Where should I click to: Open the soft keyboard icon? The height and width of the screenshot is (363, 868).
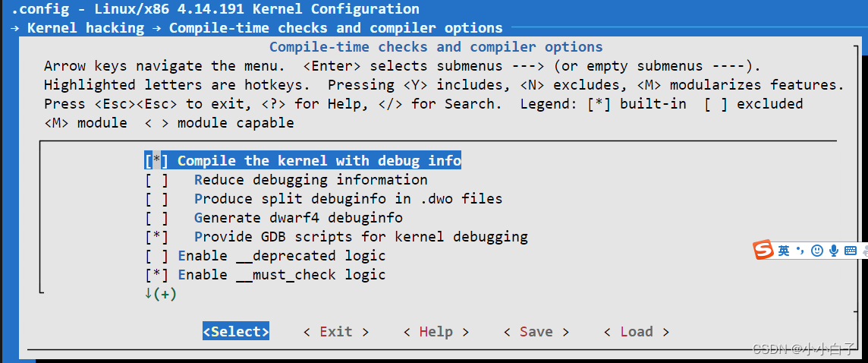tap(851, 251)
